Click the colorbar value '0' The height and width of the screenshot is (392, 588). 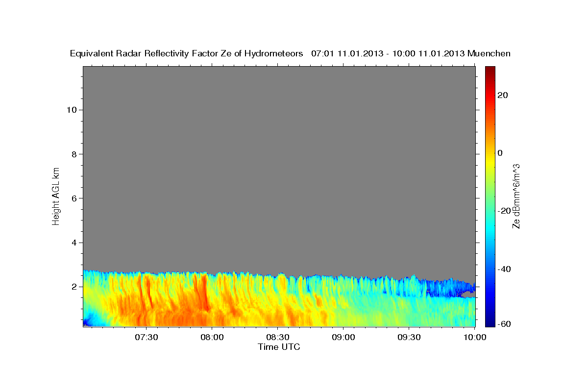500,153
